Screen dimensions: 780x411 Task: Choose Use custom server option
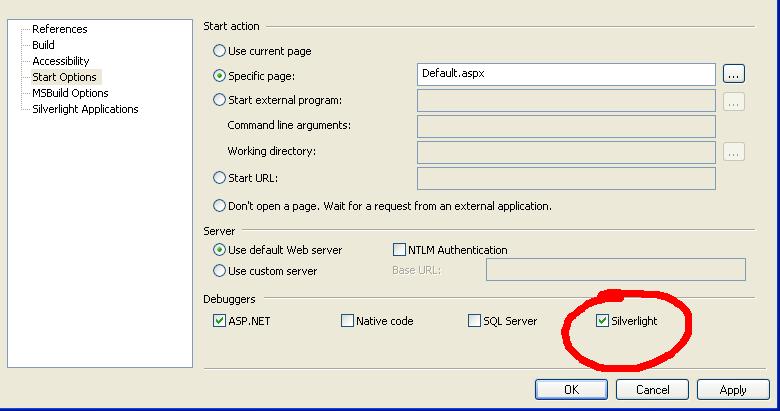point(219,271)
